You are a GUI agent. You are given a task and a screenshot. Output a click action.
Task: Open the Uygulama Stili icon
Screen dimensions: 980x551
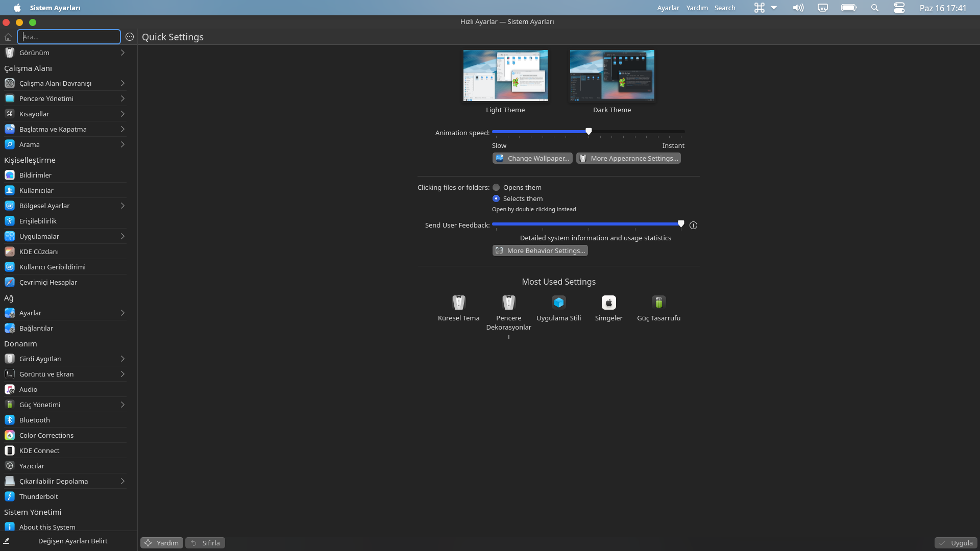(x=558, y=303)
